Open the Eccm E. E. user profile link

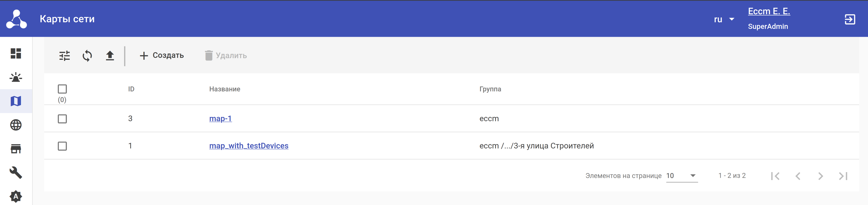point(769,11)
